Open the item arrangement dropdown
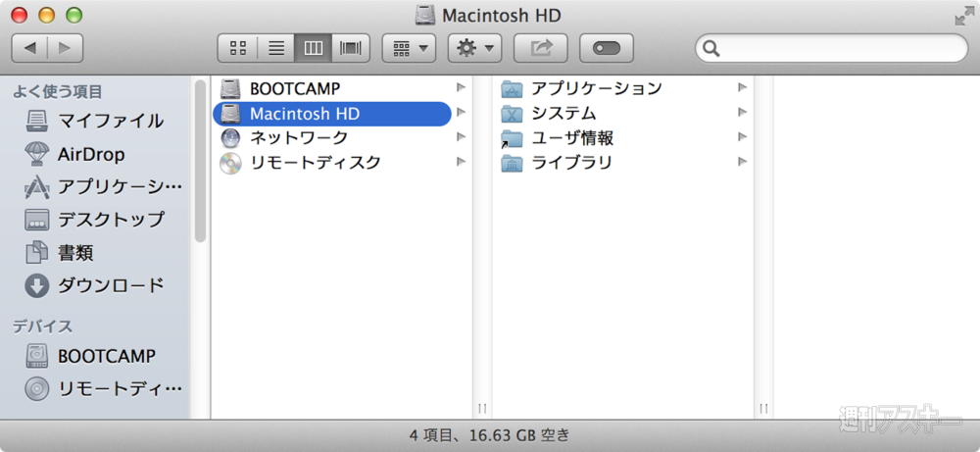This screenshot has height=452, width=980. [409, 48]
